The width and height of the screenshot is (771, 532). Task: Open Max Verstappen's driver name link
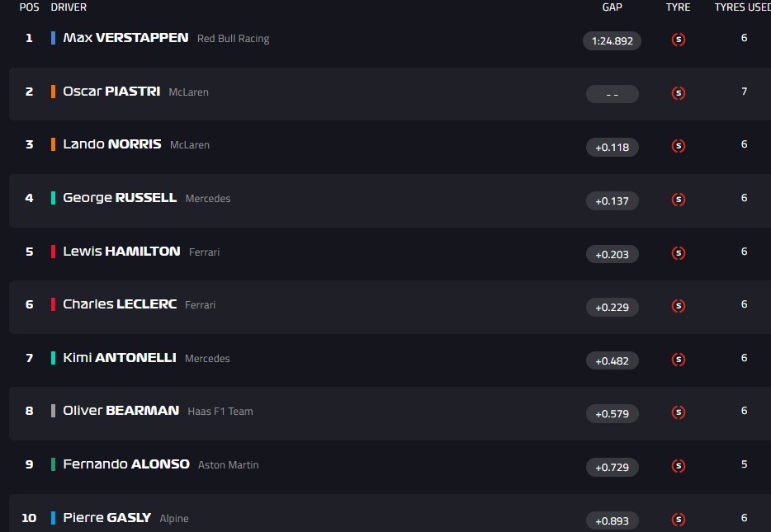125,38
